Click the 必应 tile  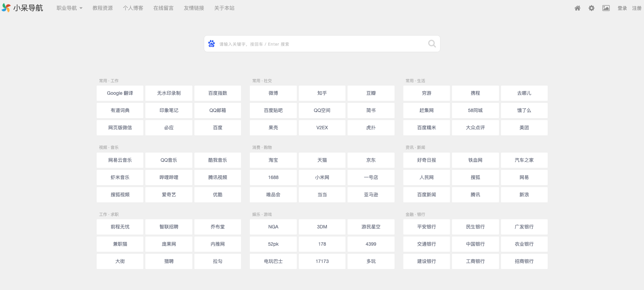(169, 128)
